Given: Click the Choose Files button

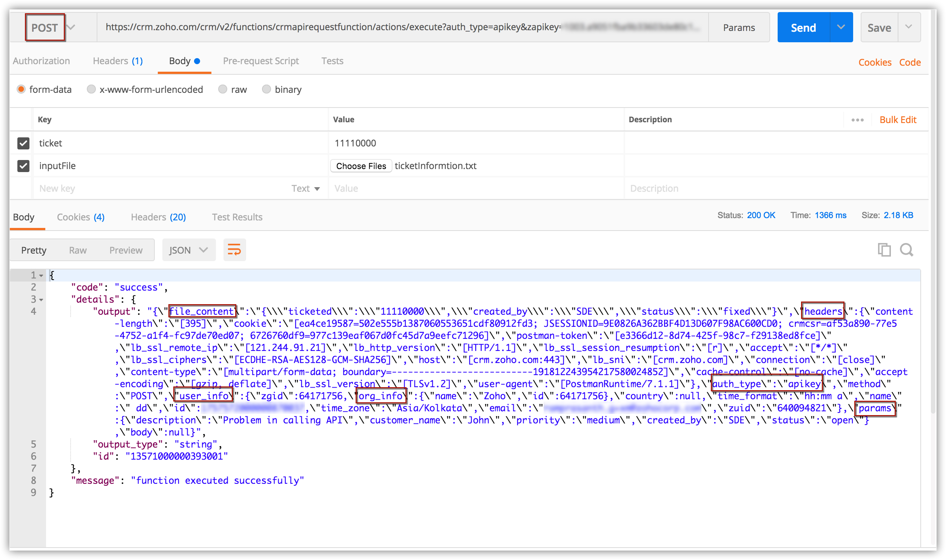Looking at the screenshot, I should (x=361, y=166).
